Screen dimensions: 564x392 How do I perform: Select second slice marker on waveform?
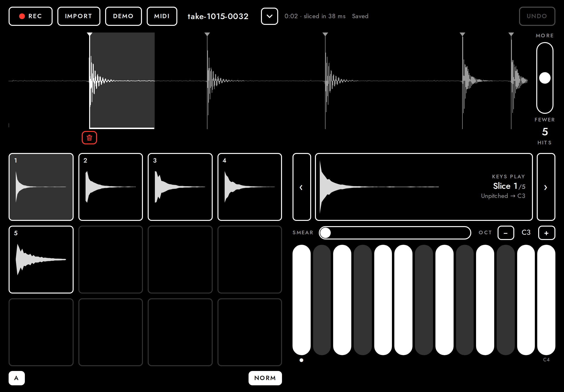click(x=207, y=34)
